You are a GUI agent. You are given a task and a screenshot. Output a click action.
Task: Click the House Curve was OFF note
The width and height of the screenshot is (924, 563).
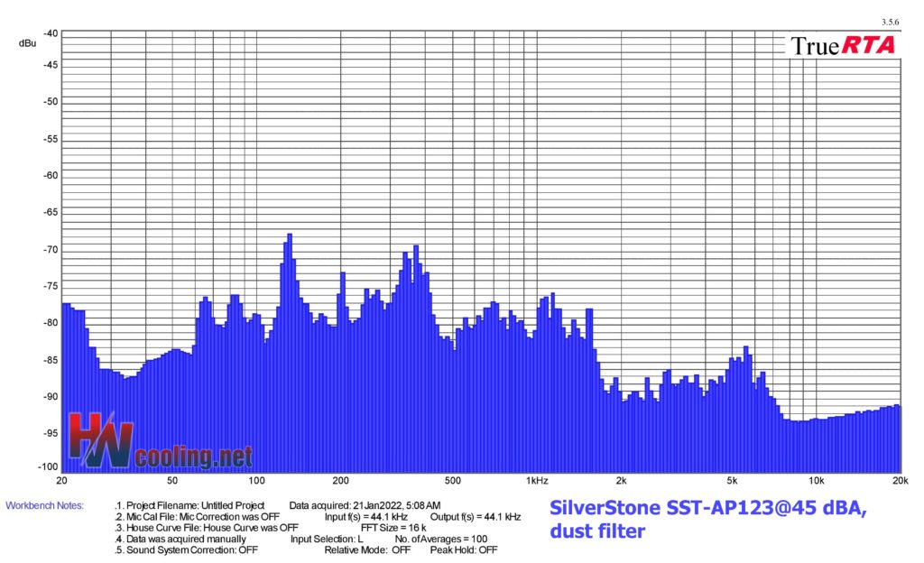coord(207,528)
